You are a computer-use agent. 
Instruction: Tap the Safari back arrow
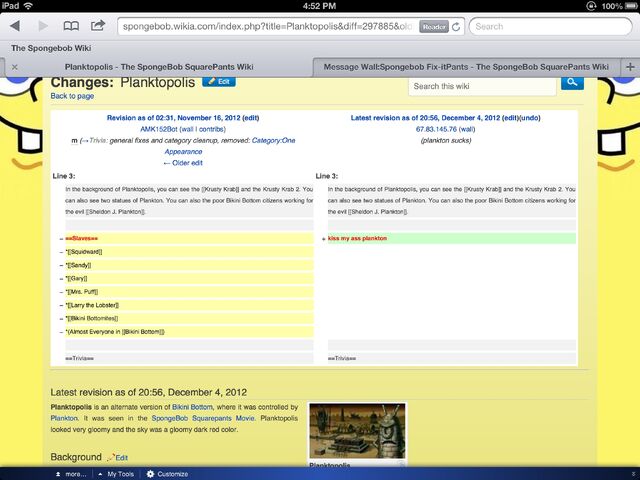[15, 27]
